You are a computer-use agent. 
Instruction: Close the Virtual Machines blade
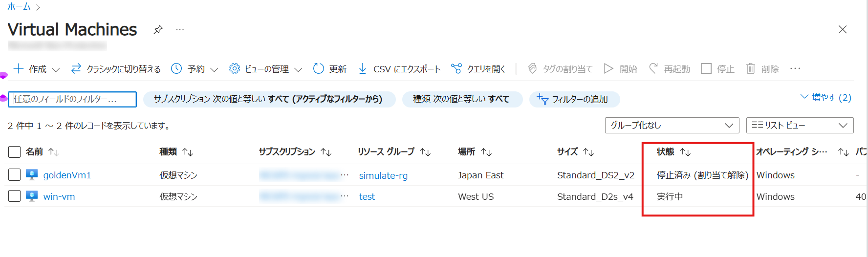click(x=843, y=29)
